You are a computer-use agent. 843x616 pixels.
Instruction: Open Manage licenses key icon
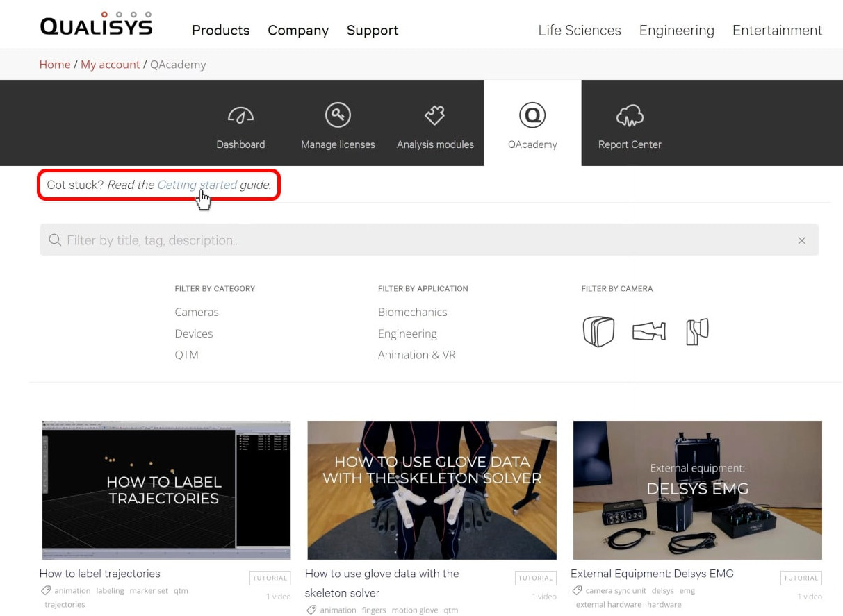pos(338,115)
